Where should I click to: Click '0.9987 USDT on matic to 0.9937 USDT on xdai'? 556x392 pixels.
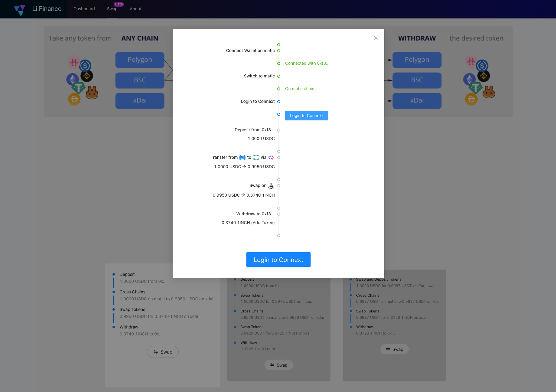tap(398, 302)
